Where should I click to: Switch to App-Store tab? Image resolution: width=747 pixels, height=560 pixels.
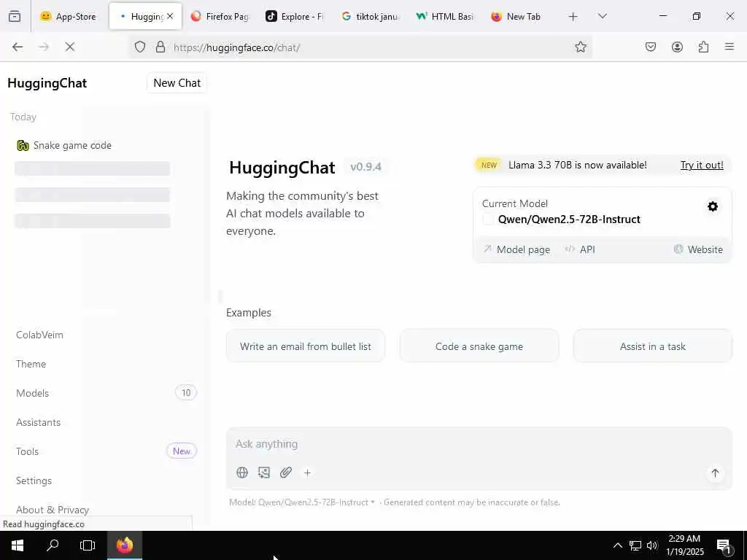pos(68,17)
